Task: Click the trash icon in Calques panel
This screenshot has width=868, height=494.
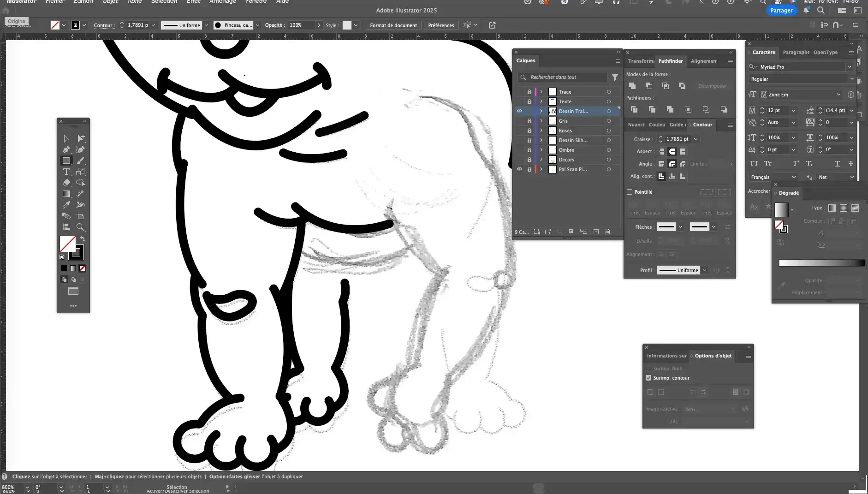Action: tap(607, 232)
